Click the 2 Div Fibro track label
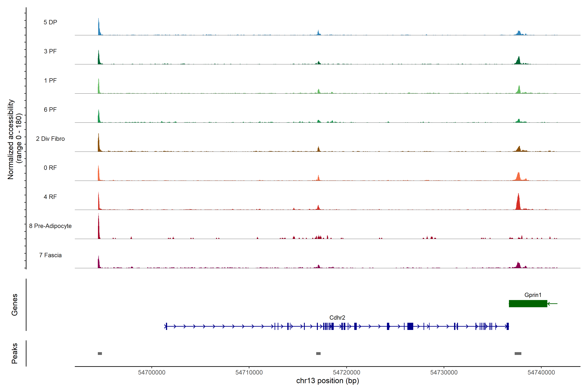Image resolution: width=588 pixels, height=392 pixels. 50,139
